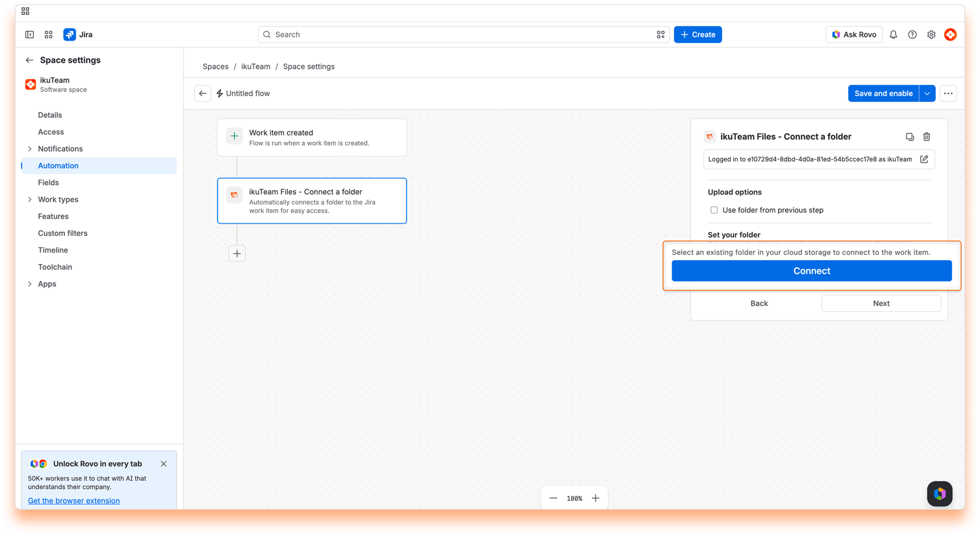
Task: Open settings gear in top bar
Action: [931, 35]
